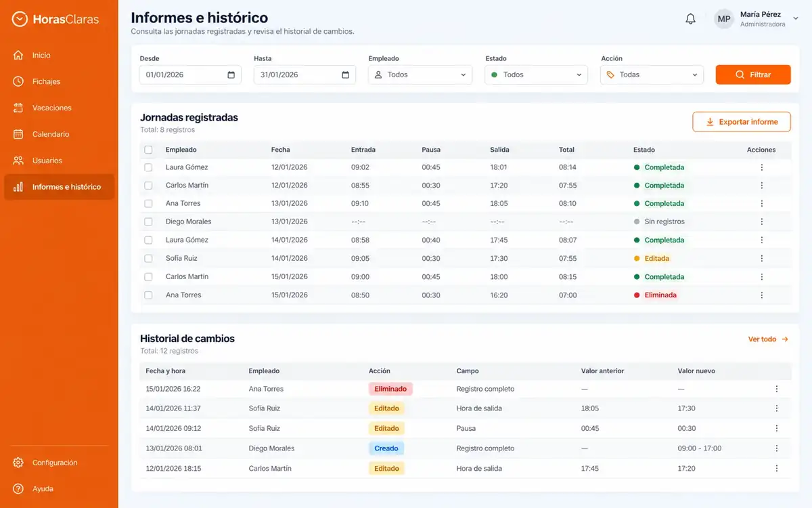Open actions menu for Diego Morales row

coord(762,221)
